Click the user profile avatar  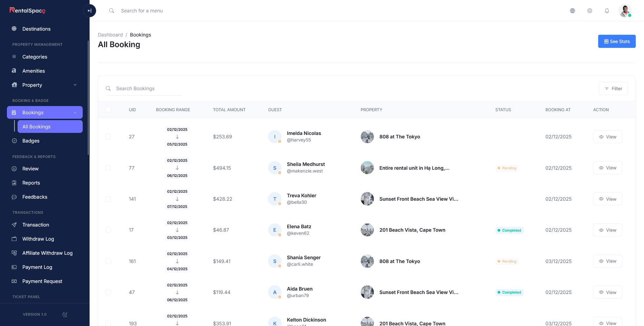coord(625,11)
